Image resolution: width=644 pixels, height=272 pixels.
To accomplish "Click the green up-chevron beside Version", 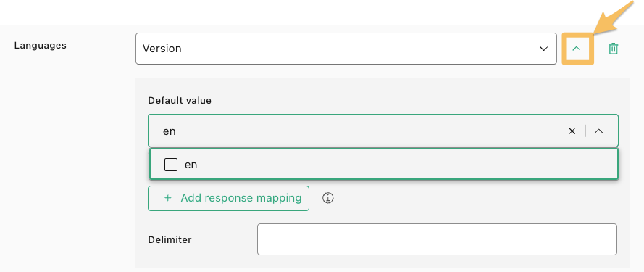I will coord(577,49).
